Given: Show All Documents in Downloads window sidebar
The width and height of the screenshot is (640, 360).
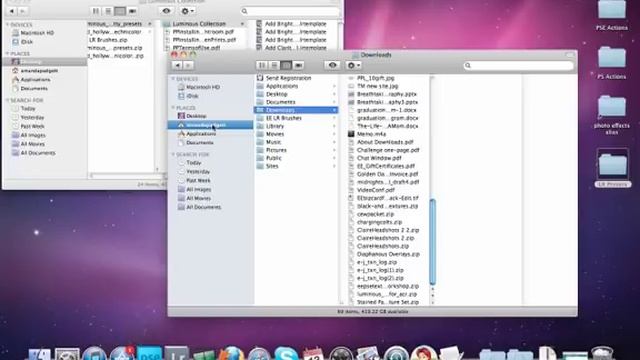Looking at the screenshot, I should [x=203, y=207].
